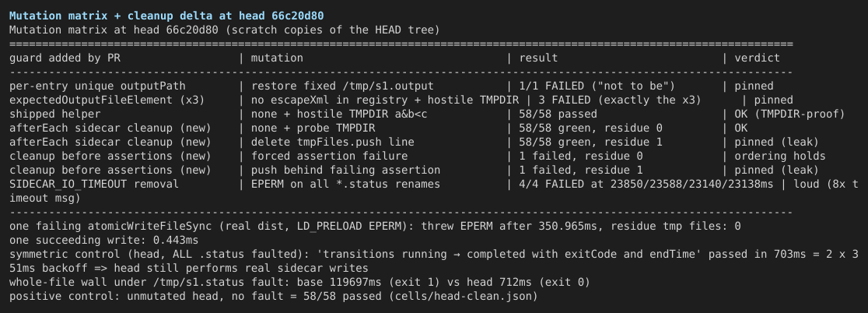Click 'OK (TMPDIR-proof)' verdict text
Viewport: 868px width, 313px height.
tap(790, 114)
